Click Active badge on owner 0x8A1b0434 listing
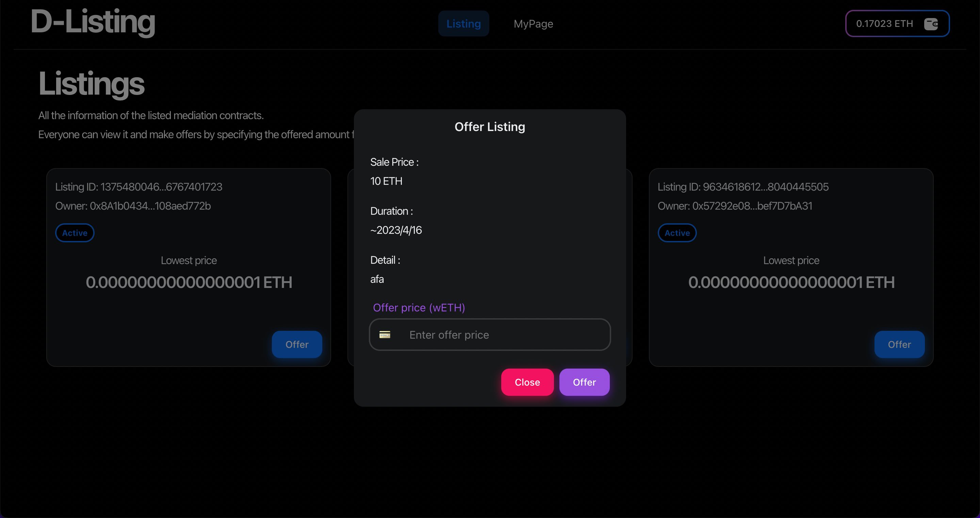This screenshot has width=980, height=518. click(75, 233)
